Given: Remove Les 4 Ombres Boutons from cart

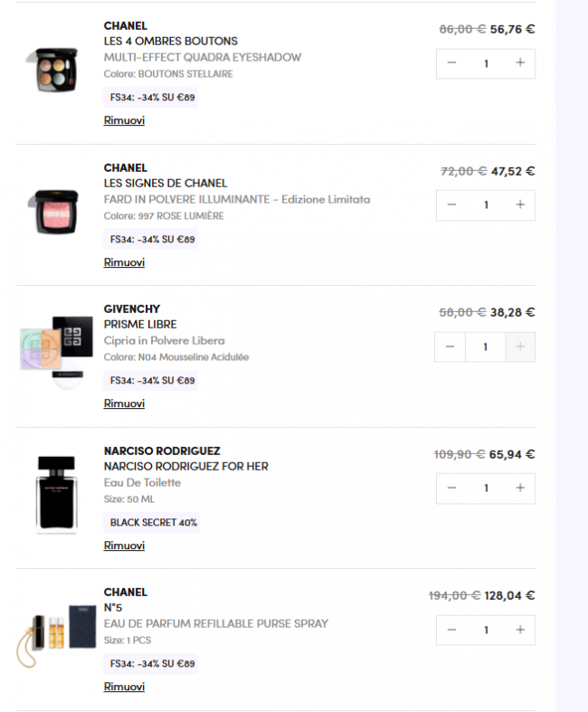Looking at the screenshot, I should click(x=124, y=120).
